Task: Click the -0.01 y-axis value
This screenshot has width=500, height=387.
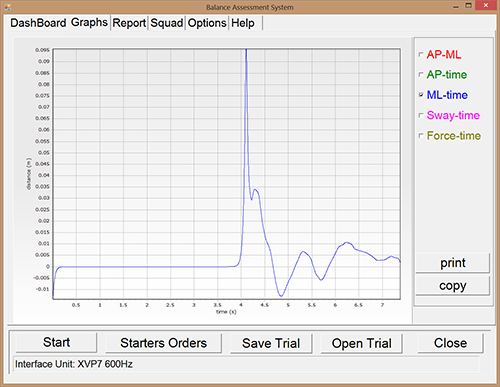Action: (42, 289)
